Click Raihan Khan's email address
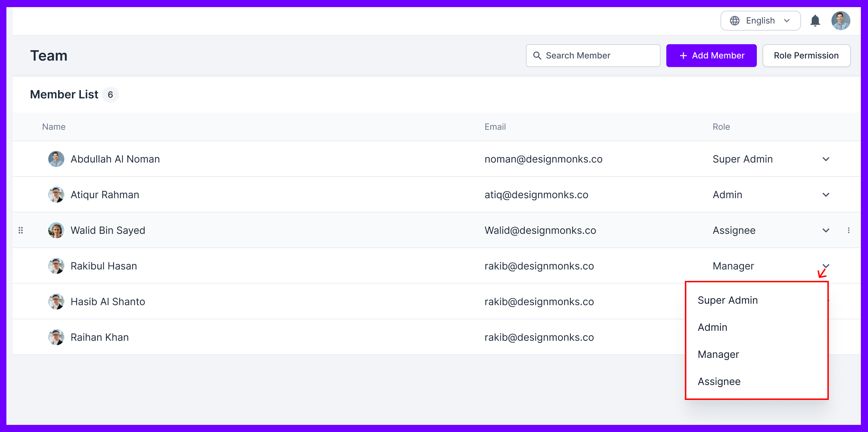Viewport: 868px width, 432px height. [x=539, y=337]
